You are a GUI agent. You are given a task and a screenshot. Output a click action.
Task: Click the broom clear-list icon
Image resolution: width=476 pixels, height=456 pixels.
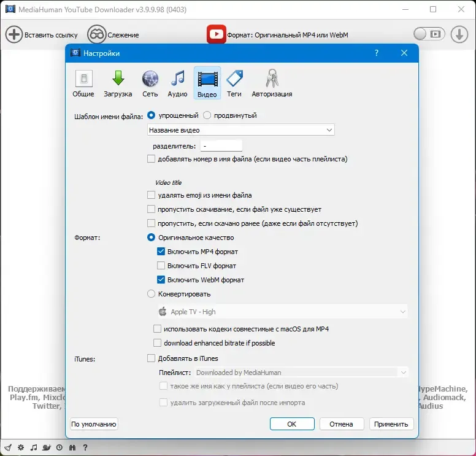(8, 447)
